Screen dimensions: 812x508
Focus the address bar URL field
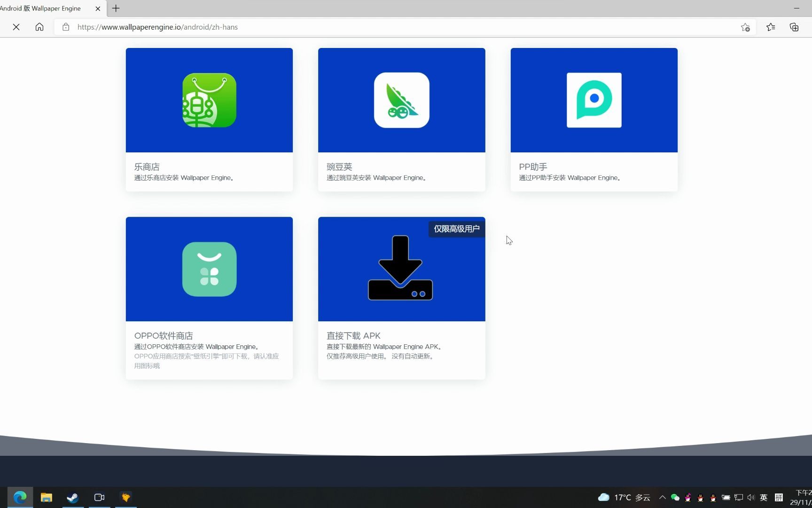pyautogui.click(x=404, y=27)
